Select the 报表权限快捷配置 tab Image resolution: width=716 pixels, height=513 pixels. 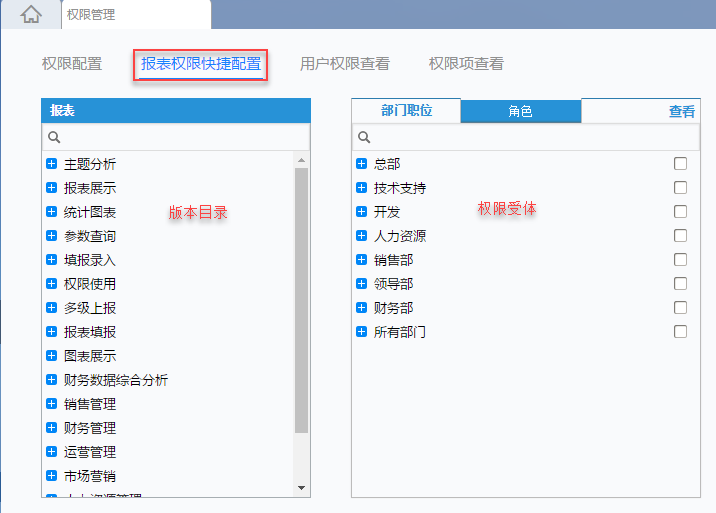[201, 64]
